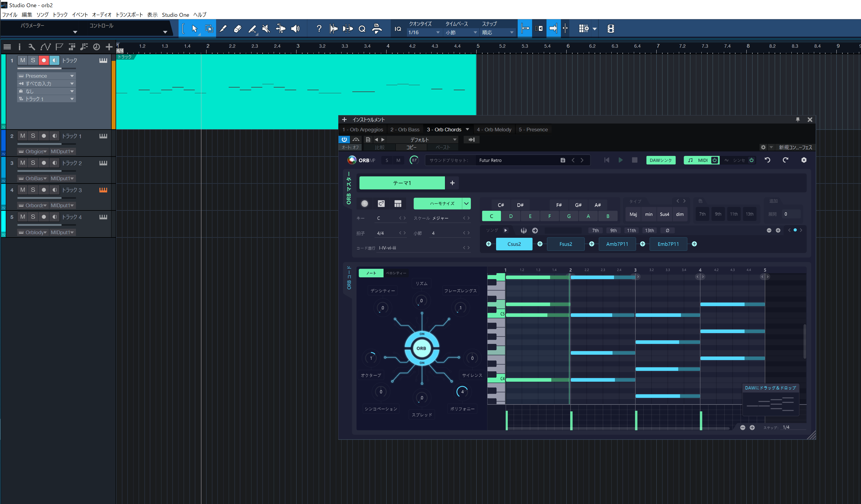
Task: Select the Range tool
Action: pyautogui.click(x=209, y=29)
